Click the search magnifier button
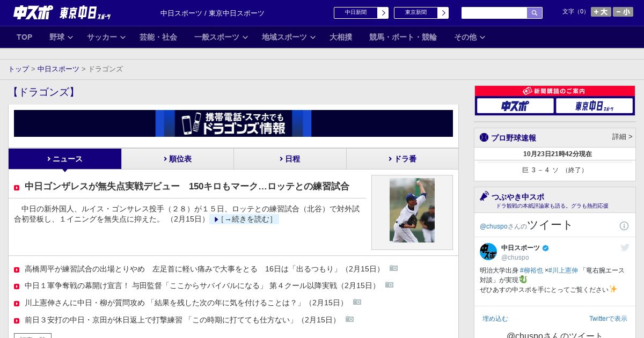The height and width of the screenshot is (338, 644). coord(535,13)
